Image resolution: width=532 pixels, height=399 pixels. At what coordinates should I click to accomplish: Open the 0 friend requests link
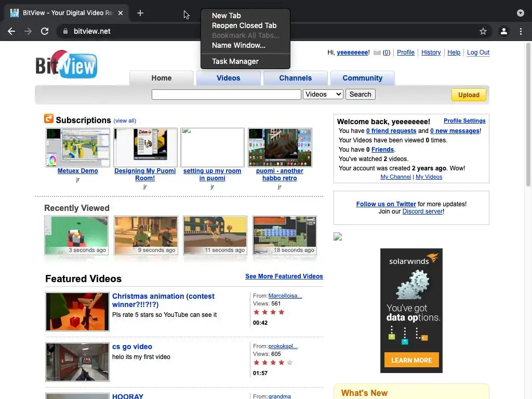(391, 131)
